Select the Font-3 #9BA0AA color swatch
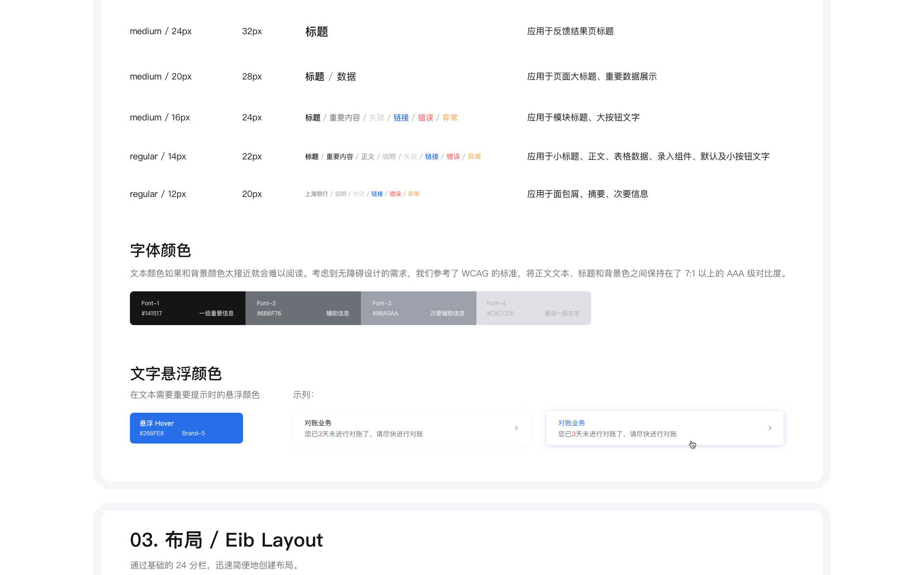 [418, 308]
